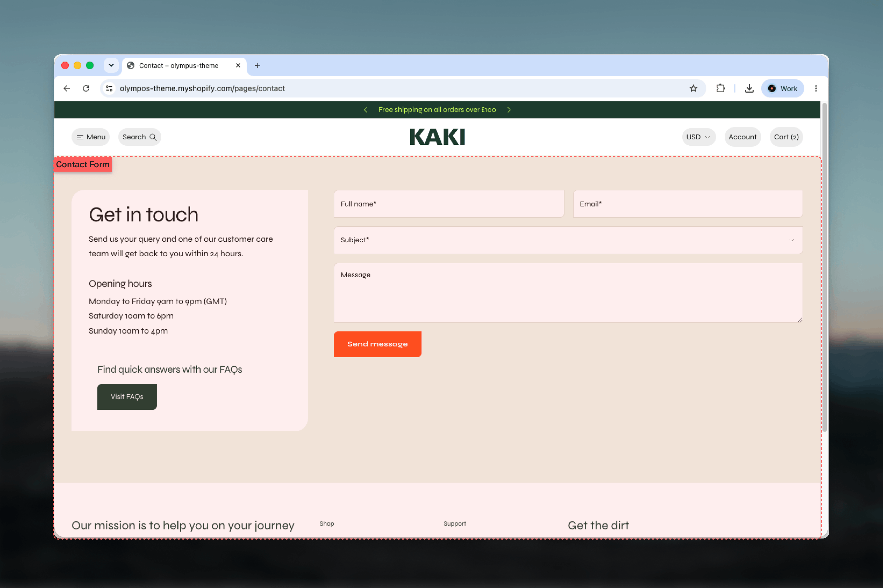
Task: Click the free shipping announcement text
Action: tap(437, 109)
